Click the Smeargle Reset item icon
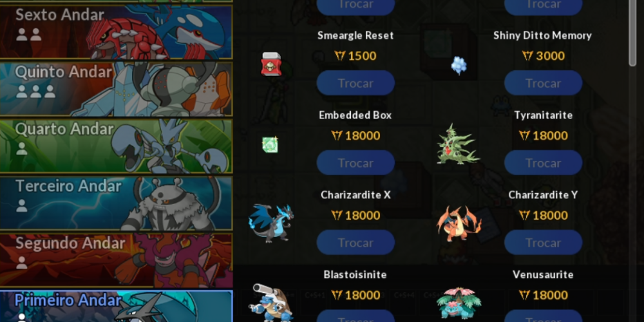 click(x=271, y=64)
